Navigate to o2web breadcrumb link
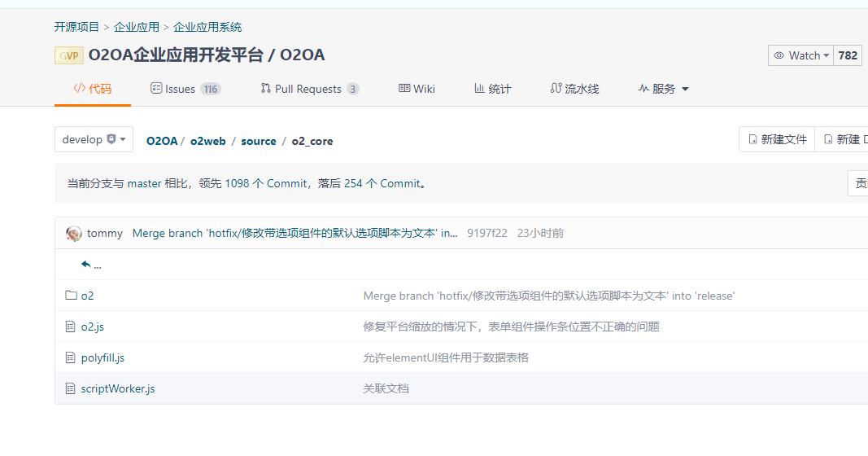 coord(208,141)
